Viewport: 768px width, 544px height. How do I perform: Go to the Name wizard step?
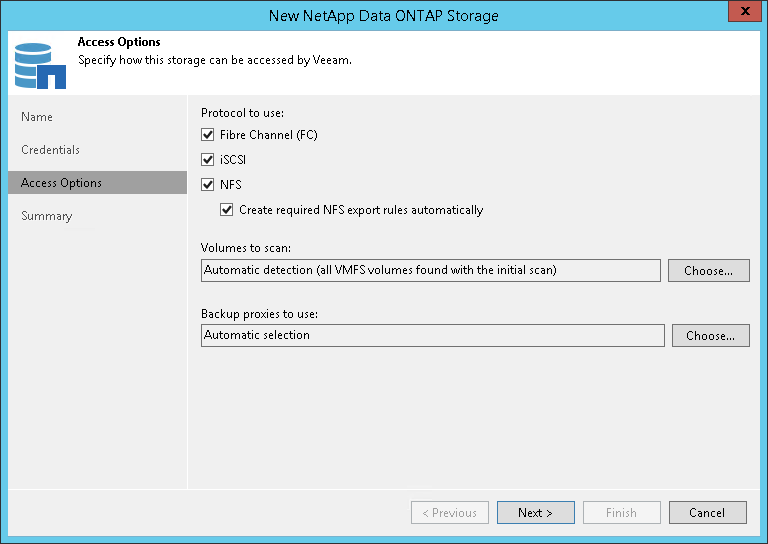37,117
